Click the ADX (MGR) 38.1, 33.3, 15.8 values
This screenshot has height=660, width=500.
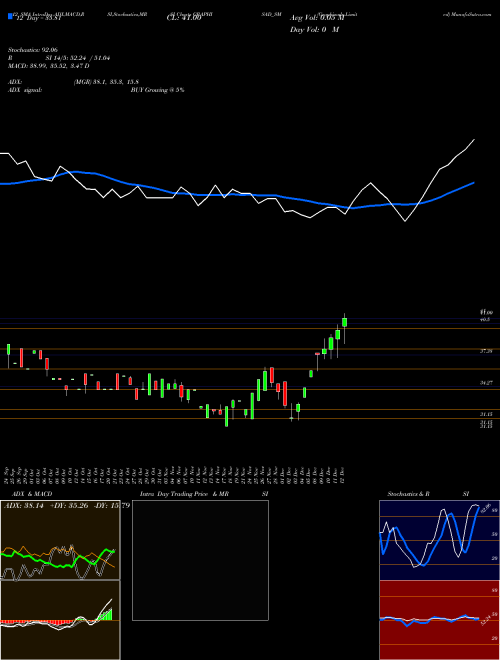tap(106, 82)
